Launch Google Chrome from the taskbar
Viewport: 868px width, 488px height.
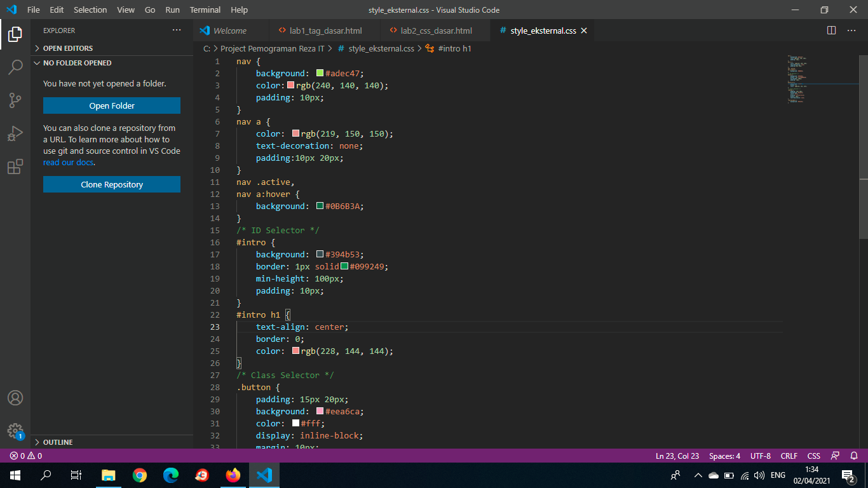click(140, 475)
